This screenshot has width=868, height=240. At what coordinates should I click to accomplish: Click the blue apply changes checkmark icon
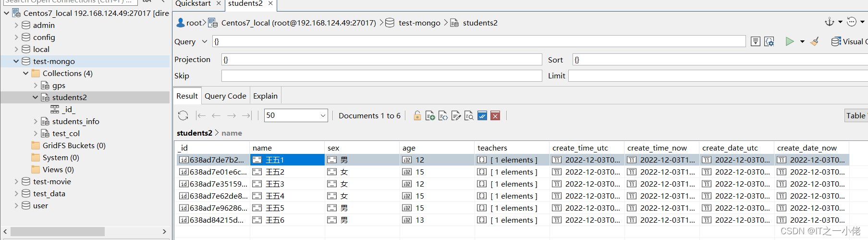pyautogui.click(x=482, y=115)
